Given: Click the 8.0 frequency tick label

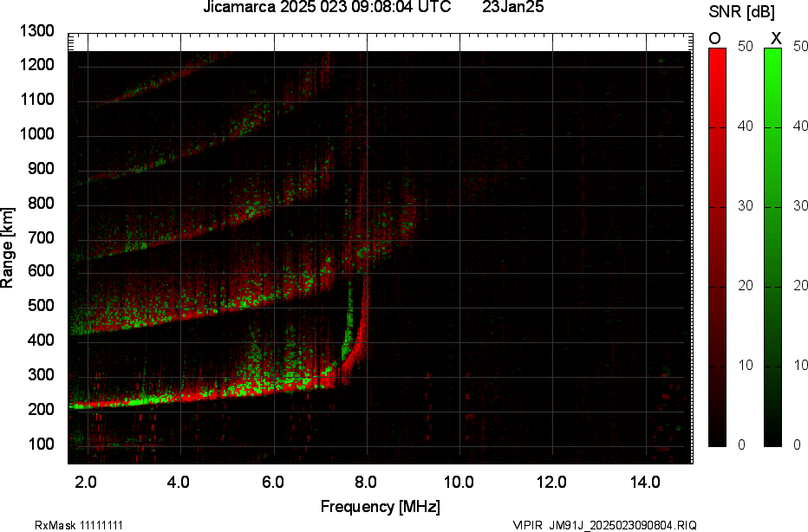Looking at the screenshot, I should pos(366,482).
